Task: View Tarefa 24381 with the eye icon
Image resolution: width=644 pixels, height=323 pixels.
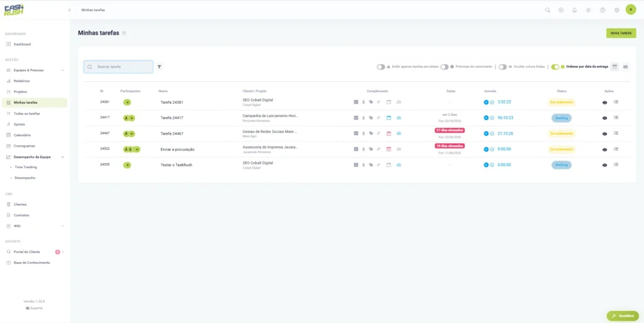Action: tap(604, 103)
